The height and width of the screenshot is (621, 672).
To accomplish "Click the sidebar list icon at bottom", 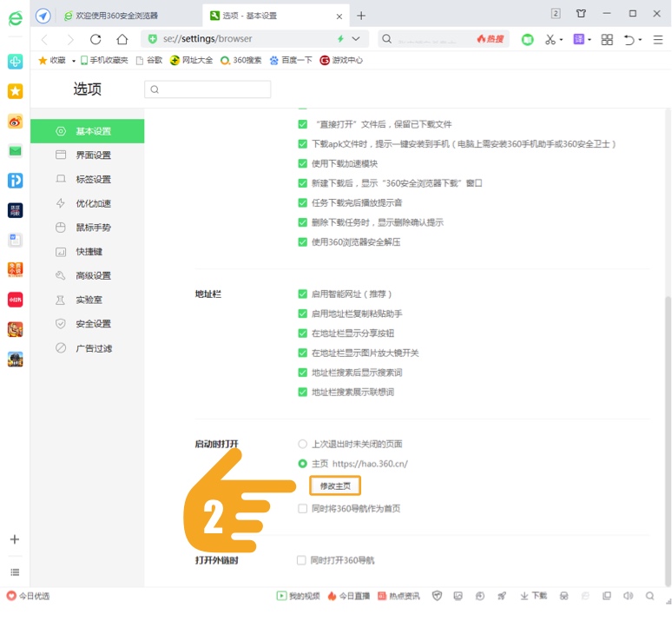I will click(15, 572).
